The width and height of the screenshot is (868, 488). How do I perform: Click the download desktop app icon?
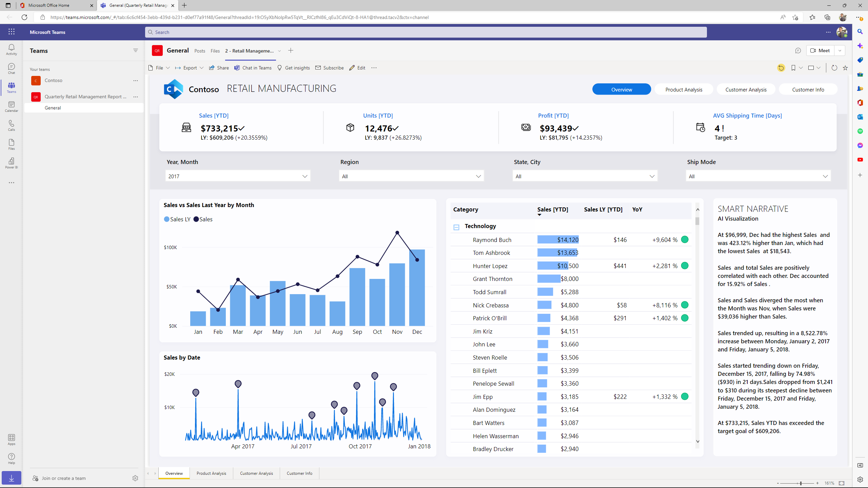point(11,478)
